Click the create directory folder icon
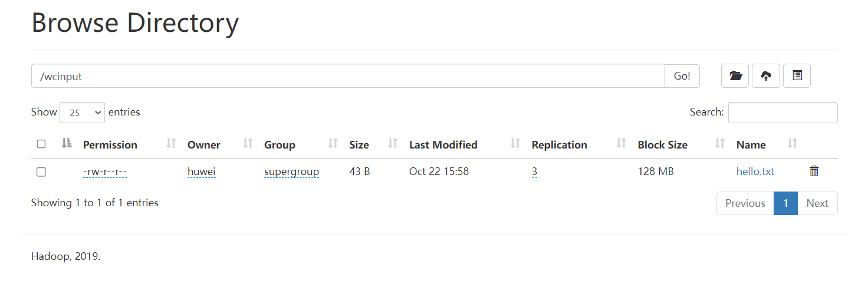The width and height of the screenshot is (868, 287). (x=735, y=76)
